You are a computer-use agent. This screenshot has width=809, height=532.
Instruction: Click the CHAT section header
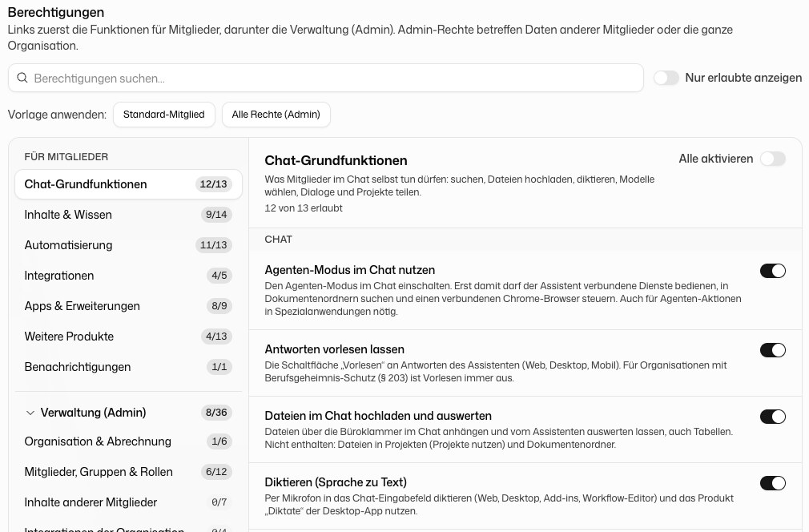[279, 240]
